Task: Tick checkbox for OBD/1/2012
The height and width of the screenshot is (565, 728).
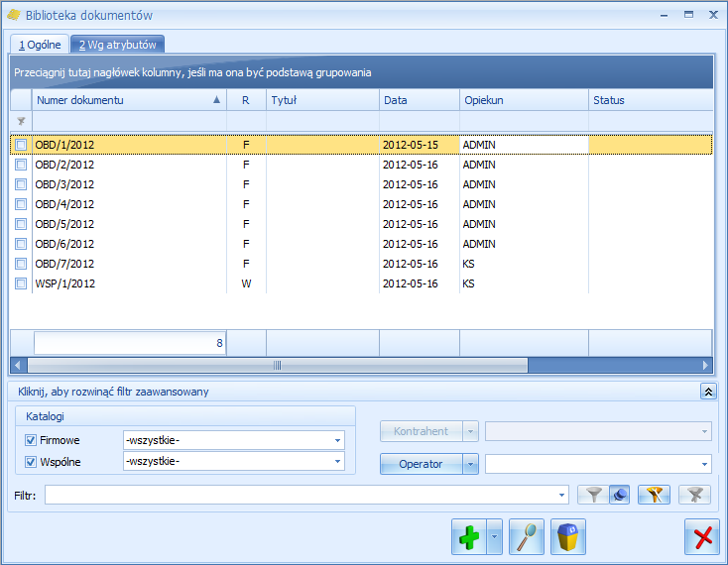Action: 21,145
